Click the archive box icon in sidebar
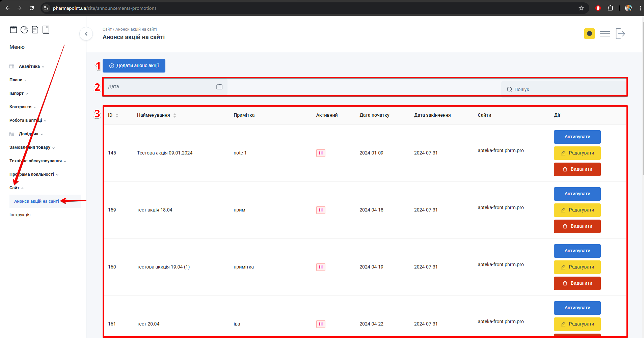This screenshot has height=339, width=644. [14, 30]
